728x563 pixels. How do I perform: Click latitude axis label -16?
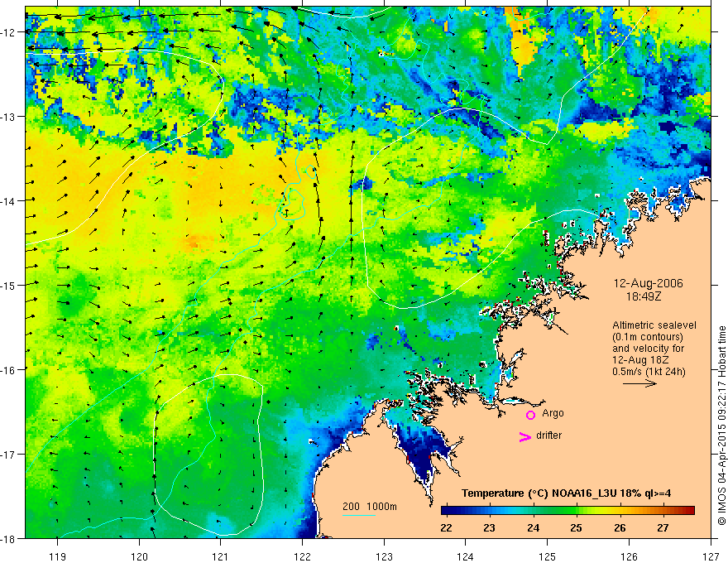pos(9,370)
